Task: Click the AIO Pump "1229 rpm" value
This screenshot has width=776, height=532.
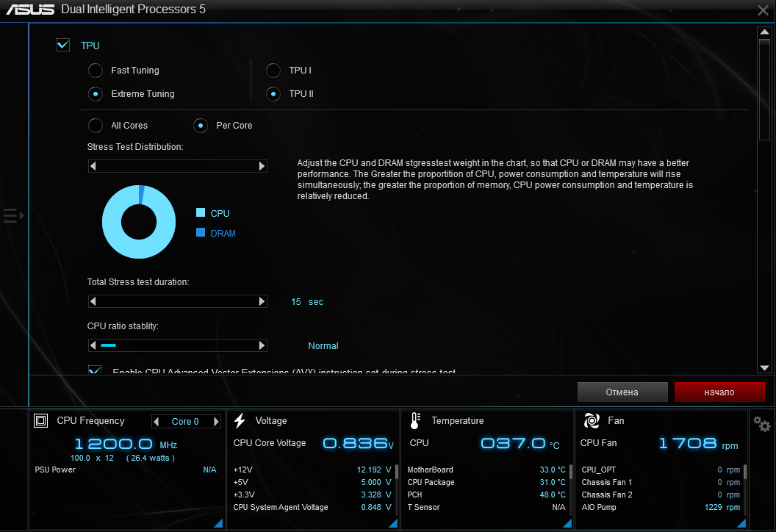Action: (722, 507)
